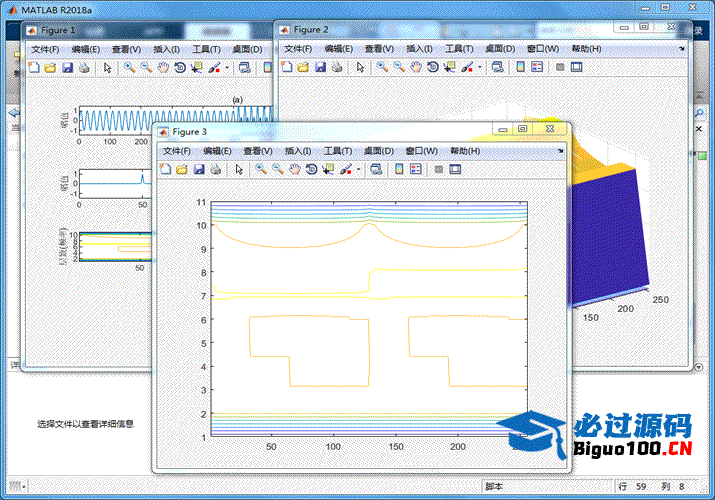Click Save icon in Figure 3 toolbar
Viewport: 715px width, 500px height.
click(x=199, y=170)
